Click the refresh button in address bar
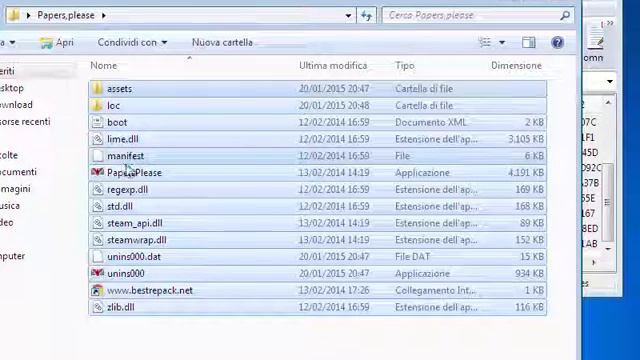Screen dimensions: 640x360 click(367, 16)
